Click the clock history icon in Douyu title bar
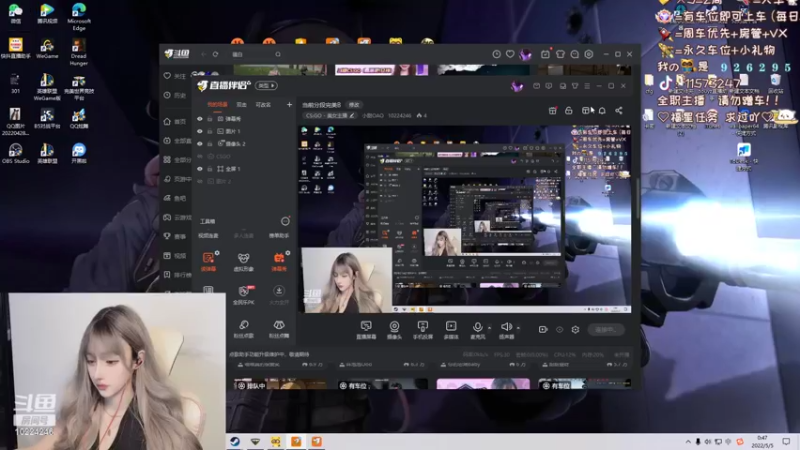 496,54
